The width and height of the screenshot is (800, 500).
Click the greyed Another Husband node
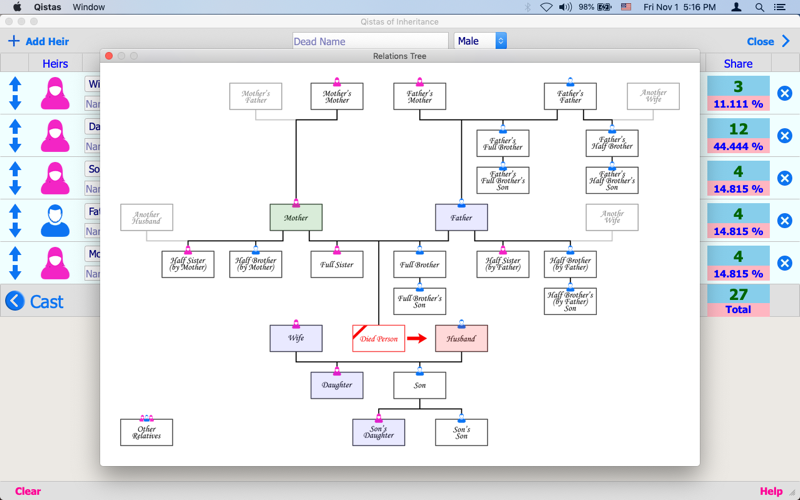(x=146, y=217)
